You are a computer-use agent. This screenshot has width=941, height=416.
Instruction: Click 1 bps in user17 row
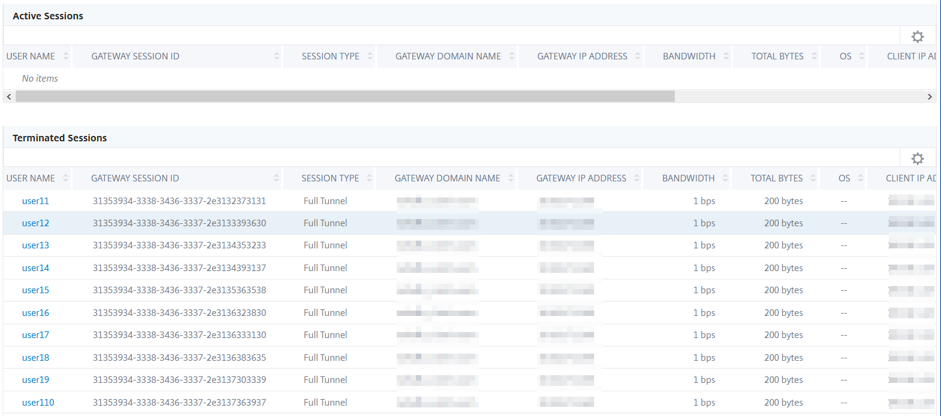pos(704,335)
